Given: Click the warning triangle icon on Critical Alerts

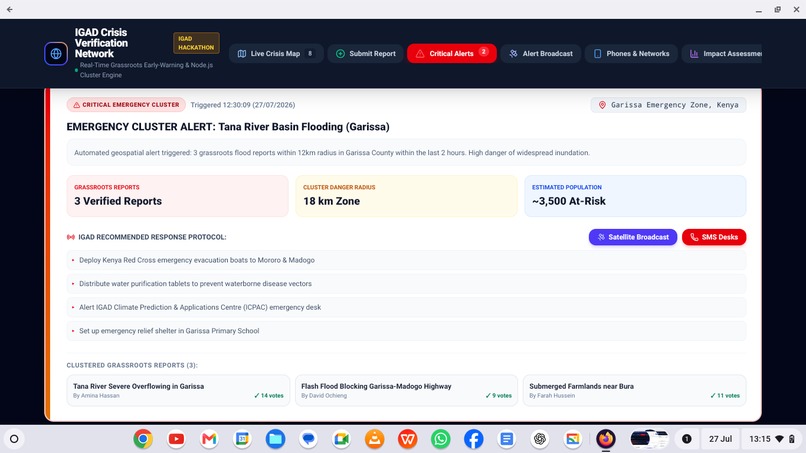Looking at the screenshot, I should [x=420, y=53].
